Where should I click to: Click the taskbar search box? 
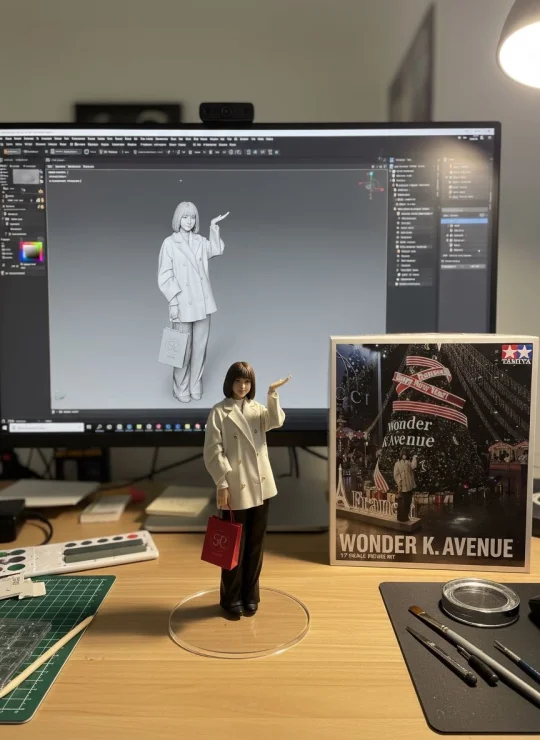tap(47, 428)
